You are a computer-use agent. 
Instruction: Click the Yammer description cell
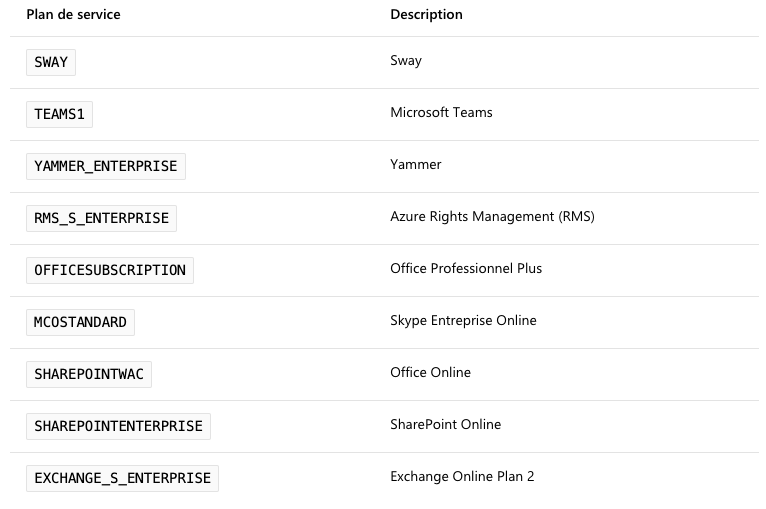point(416,165)
